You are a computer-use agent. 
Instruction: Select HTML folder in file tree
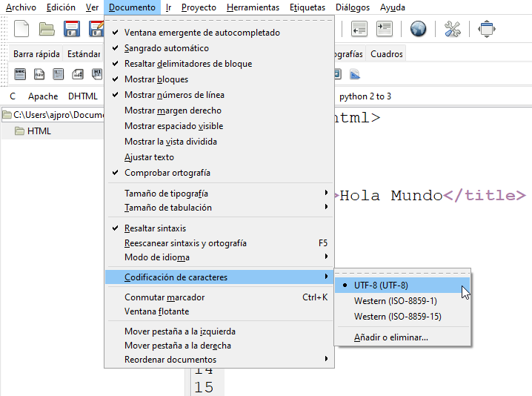coord(39,131)
